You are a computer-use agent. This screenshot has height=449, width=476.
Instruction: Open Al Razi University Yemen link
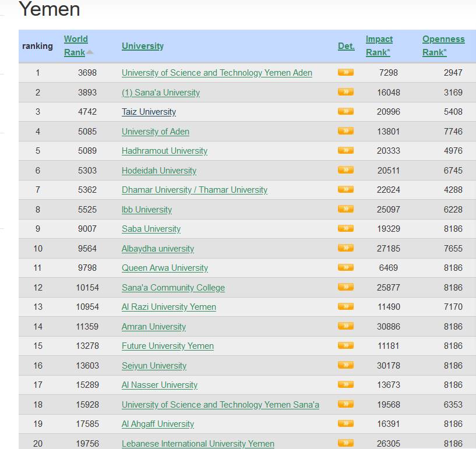[x=169, y=307]
